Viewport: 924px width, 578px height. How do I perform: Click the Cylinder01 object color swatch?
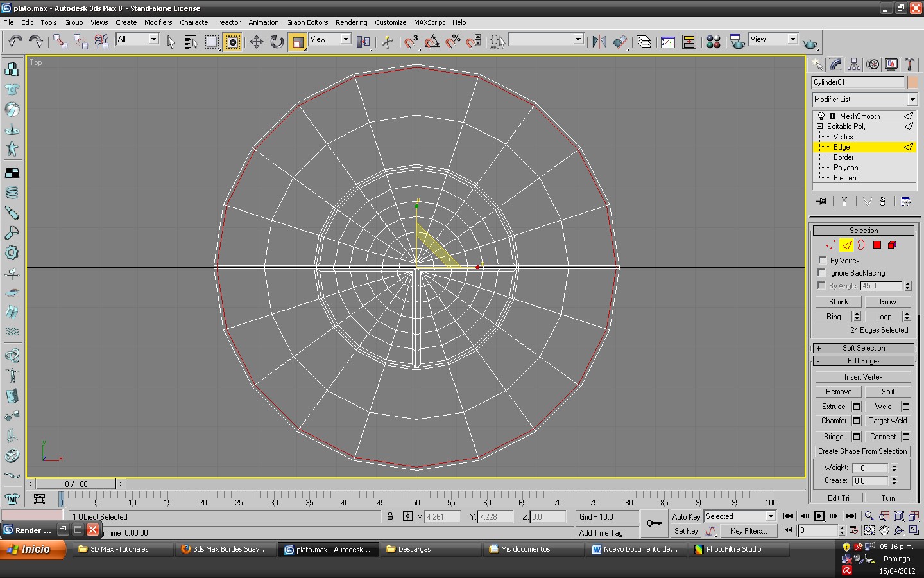tap(912, 82)
